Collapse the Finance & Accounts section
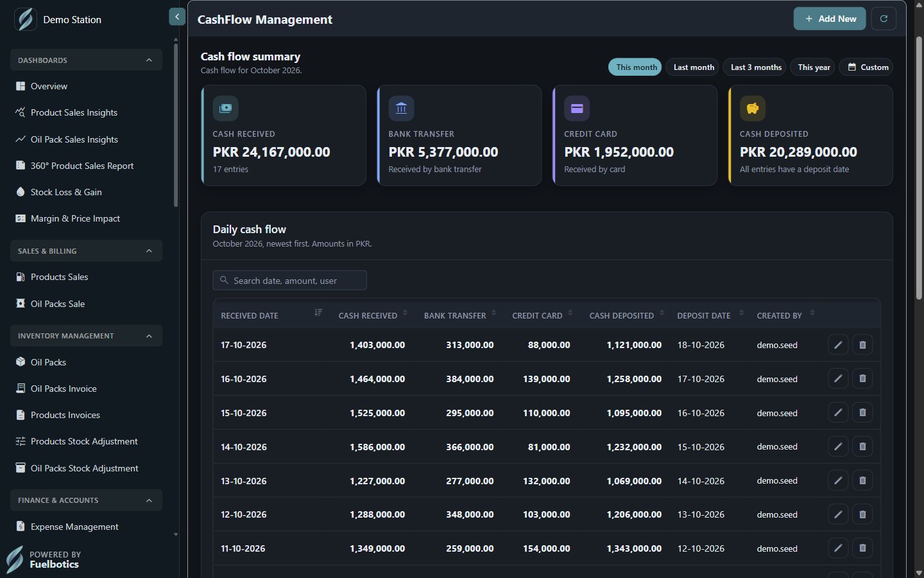The width and height of the screenshot is (924, 578). (86, 500)
